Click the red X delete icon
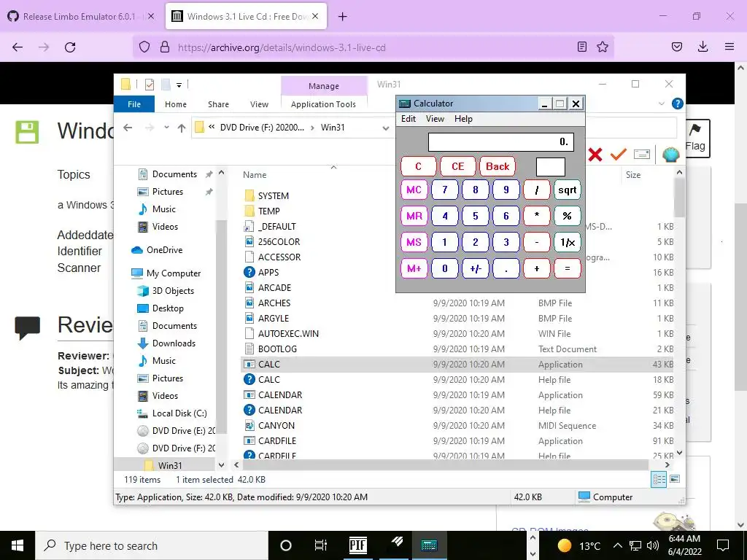The image size is (747, 560). pos(595,155)
